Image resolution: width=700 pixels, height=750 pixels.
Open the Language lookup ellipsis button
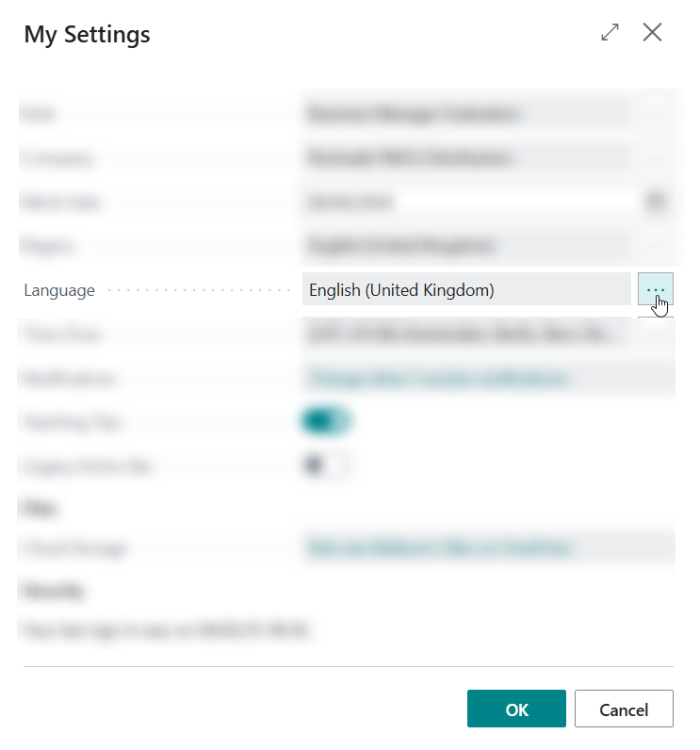tap(655, 289)
